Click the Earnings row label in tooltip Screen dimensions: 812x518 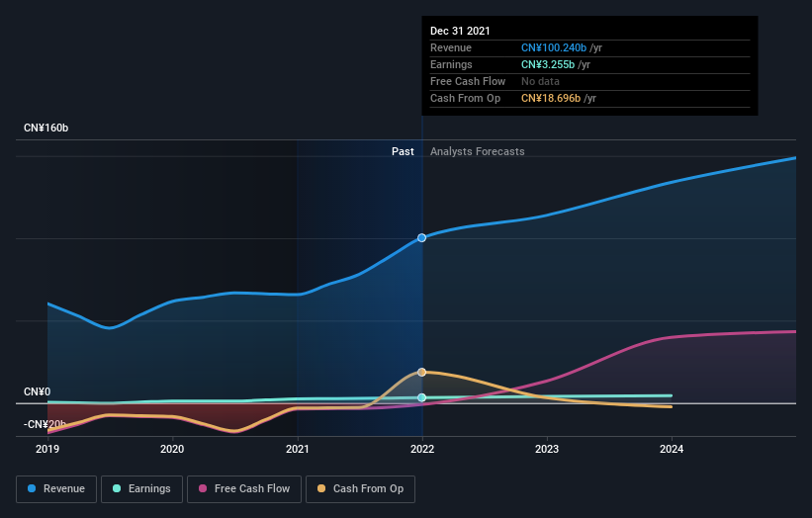451,64
